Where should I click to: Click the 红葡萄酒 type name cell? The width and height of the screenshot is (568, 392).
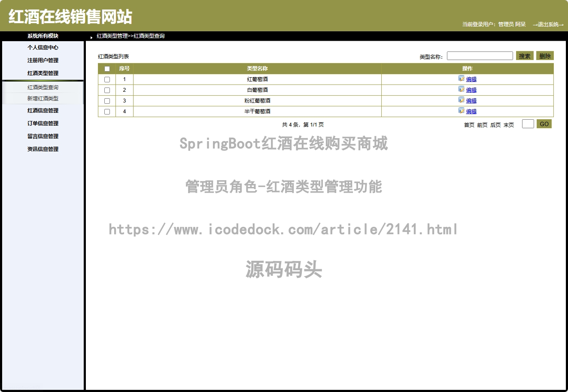[x=257, y=79]
